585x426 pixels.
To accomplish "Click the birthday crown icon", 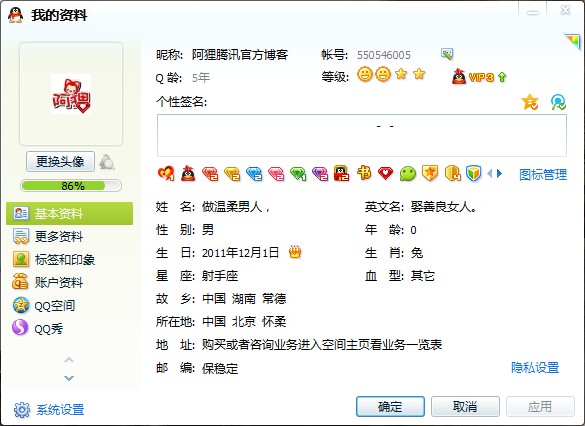I will coord(295,253).
